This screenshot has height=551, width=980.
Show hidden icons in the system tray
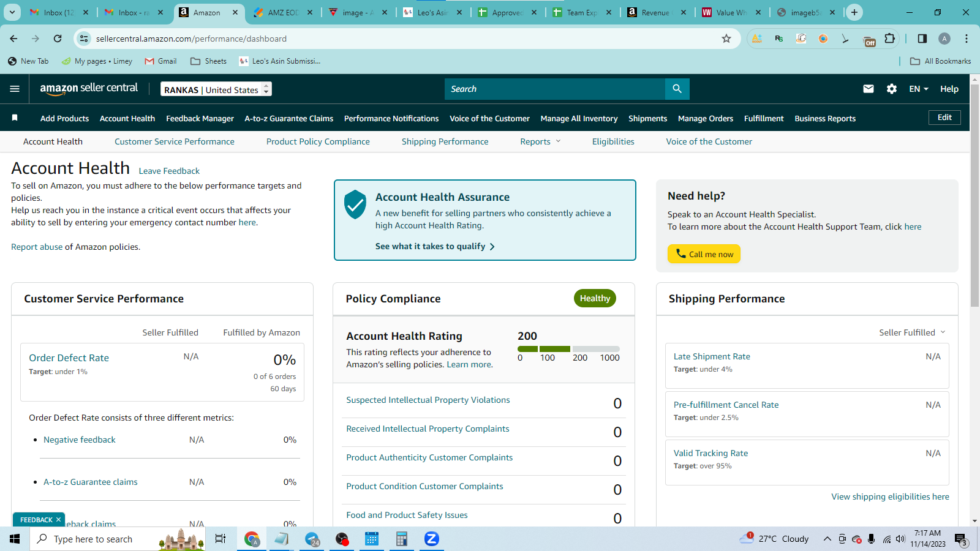tap(827, 539)
